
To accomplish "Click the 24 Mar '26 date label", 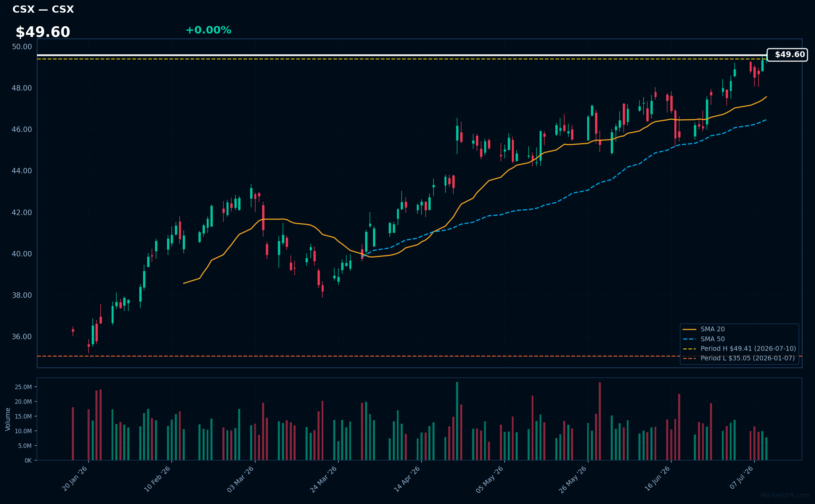I will click(x=324, y=479).
